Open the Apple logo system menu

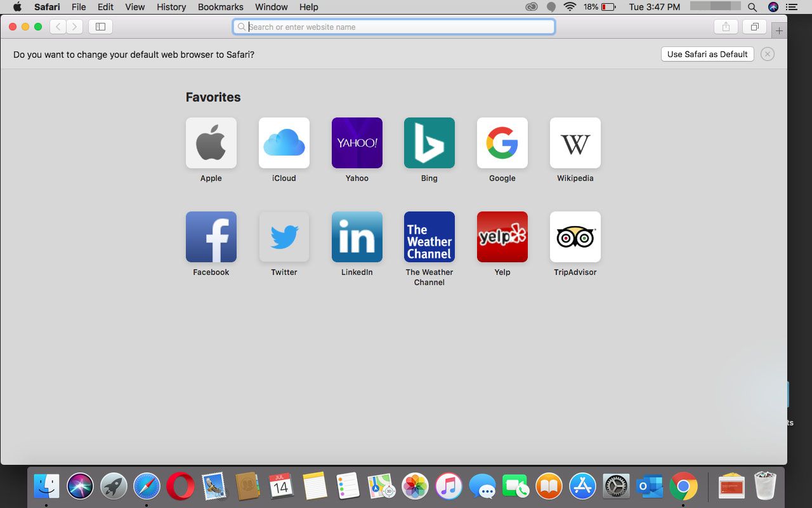17,7
